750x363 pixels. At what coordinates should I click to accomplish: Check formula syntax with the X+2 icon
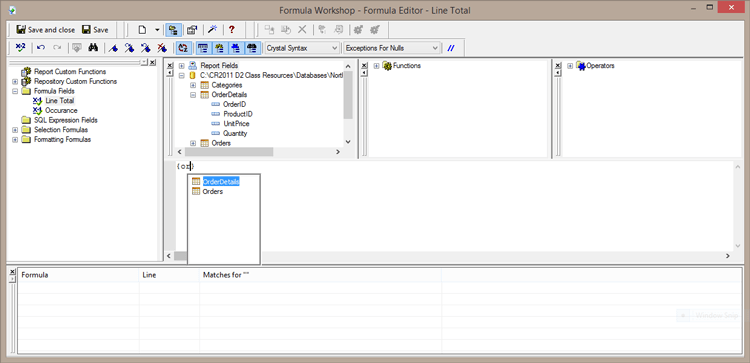point(20,48)
